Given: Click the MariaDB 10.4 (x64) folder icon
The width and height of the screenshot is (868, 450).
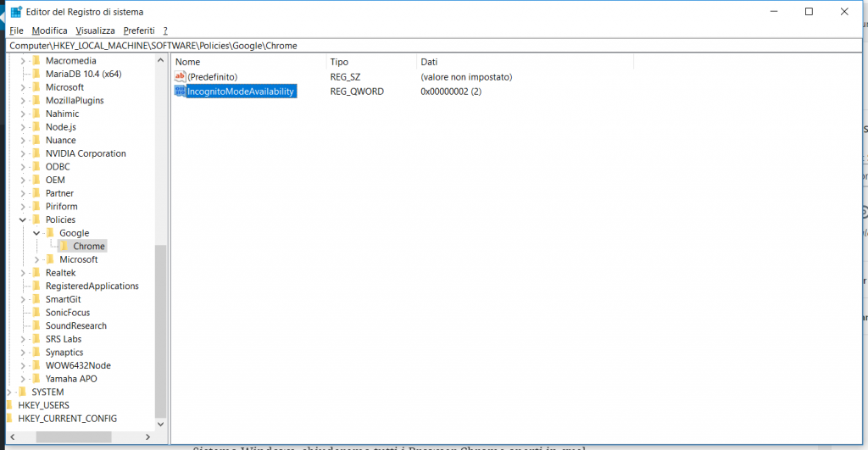Looking at the screenshot, I should pos(36,74).
